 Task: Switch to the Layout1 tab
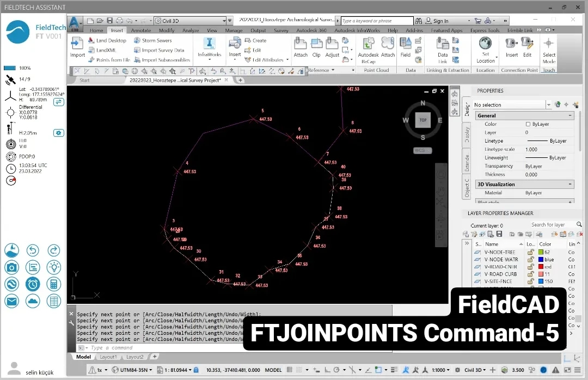tap(108, 357)
